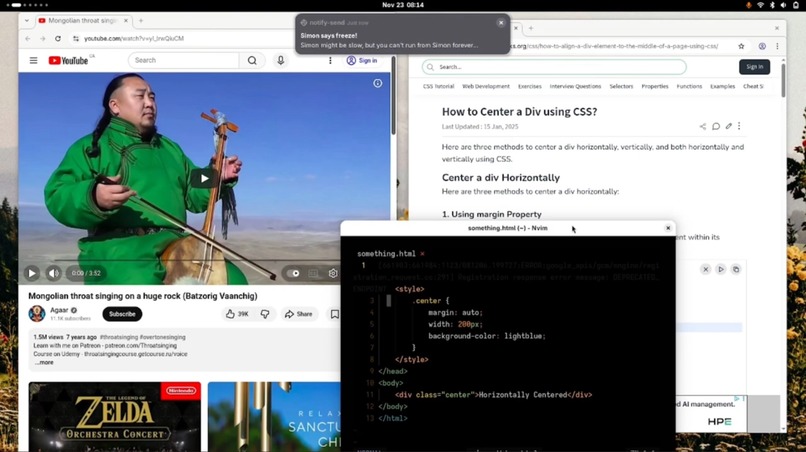Click the video info card icon
The height and width of the screenshot is (452, 806).
(378, 83)
